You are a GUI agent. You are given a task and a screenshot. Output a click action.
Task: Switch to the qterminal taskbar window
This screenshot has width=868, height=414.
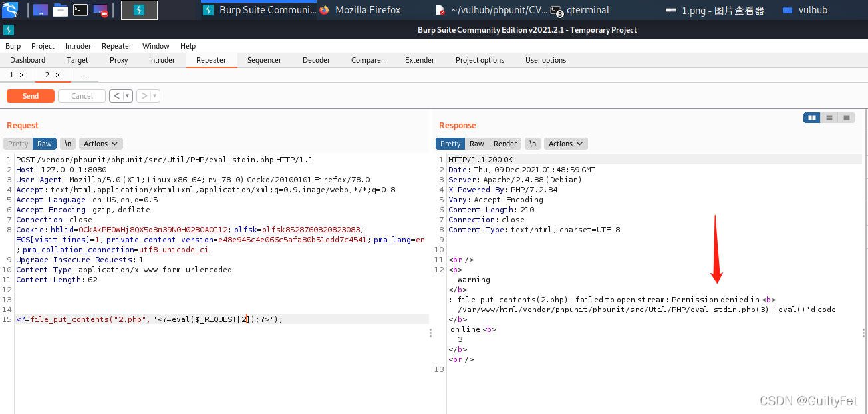(580, 10)
